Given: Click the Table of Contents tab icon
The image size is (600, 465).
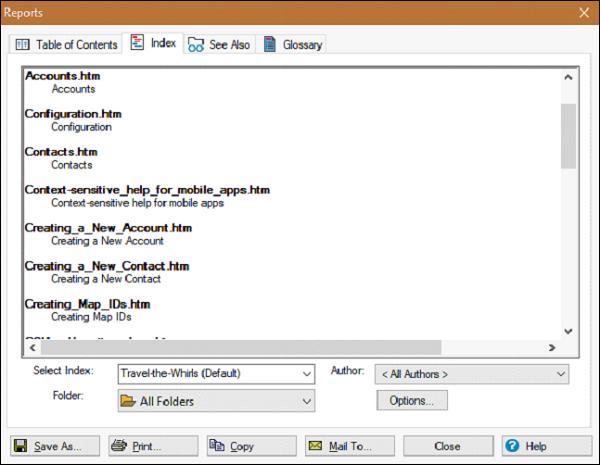Looking at the screenshot, I should click(x=22, y=45).
